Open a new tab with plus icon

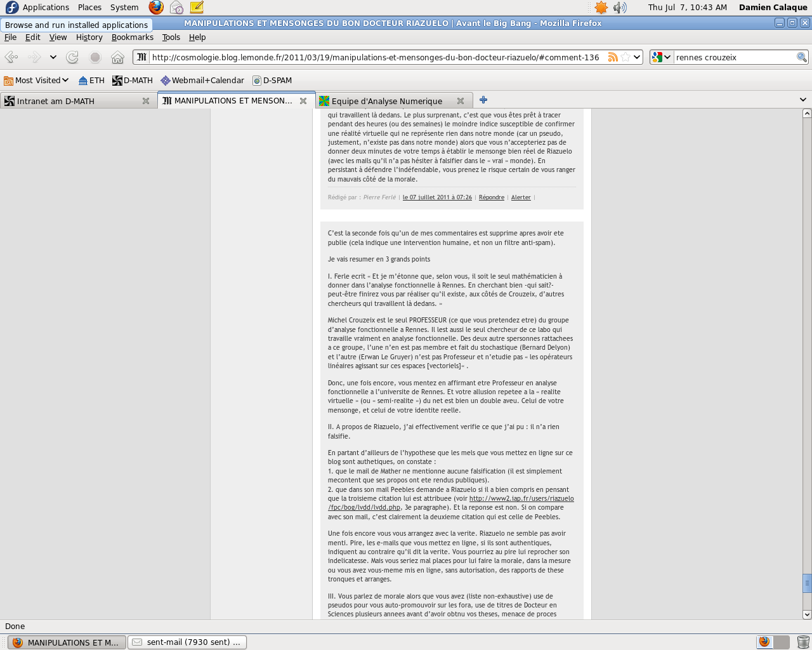483,100
